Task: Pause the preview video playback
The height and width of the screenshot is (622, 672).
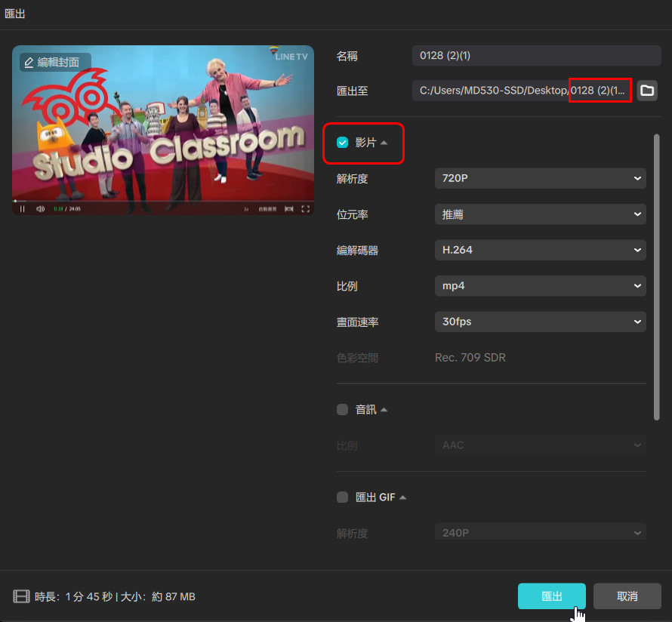Action: point(22,209)
